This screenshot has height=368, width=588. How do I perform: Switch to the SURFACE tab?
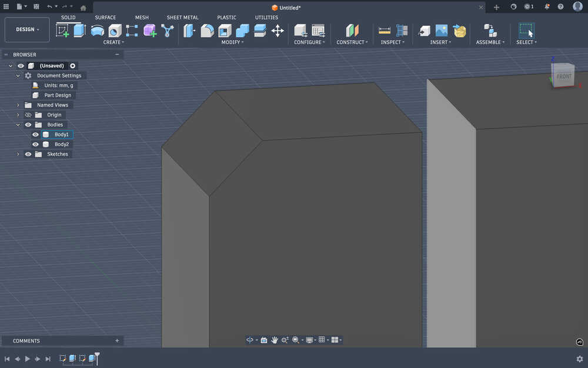pyautogui.click(x=105, y=17)
